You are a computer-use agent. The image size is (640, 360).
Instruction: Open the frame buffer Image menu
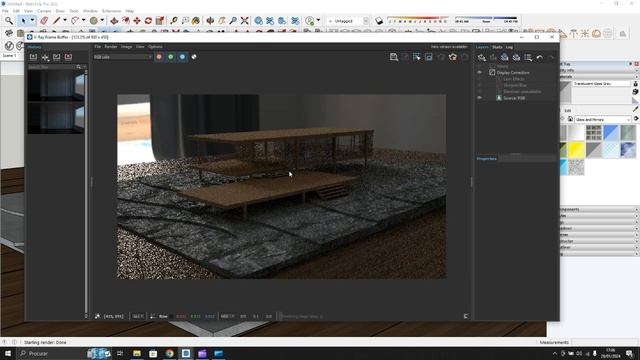126,47
